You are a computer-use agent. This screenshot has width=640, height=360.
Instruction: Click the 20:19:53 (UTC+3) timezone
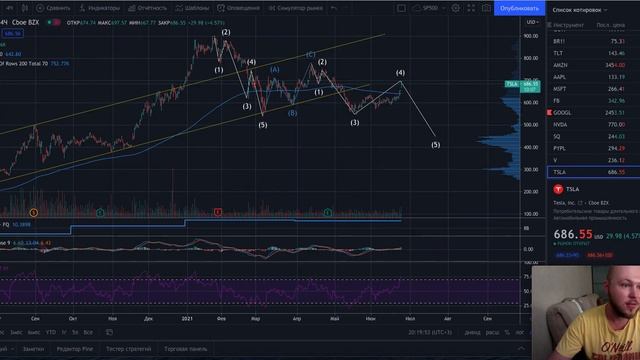[x=430, y=332]
